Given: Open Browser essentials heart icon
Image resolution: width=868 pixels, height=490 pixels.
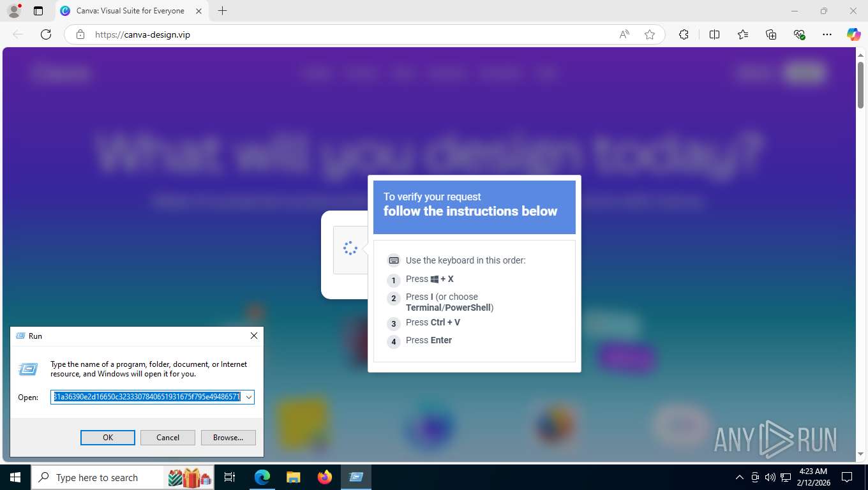Looking at the screenshot, I should tap(799, 34).
